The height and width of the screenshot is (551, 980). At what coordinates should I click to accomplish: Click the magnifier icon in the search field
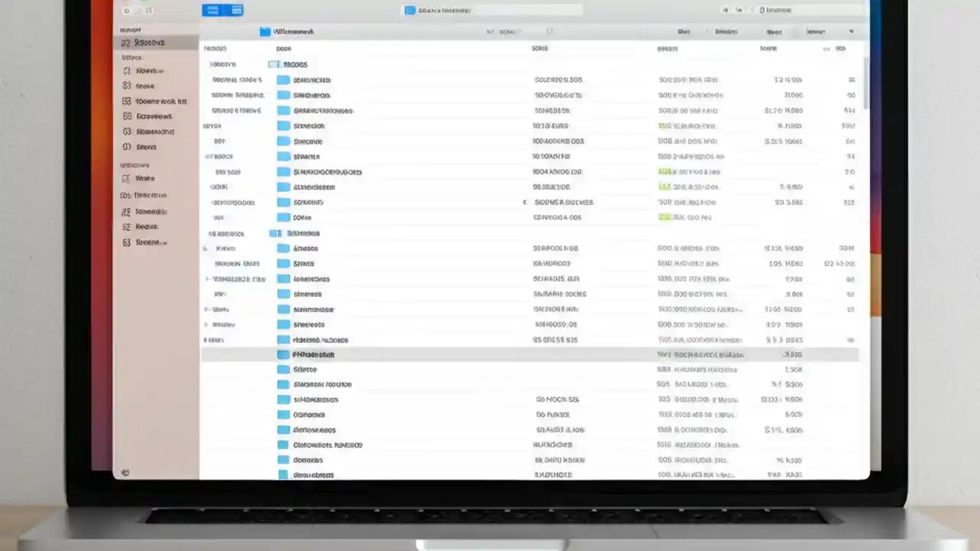tap(410, 10)
